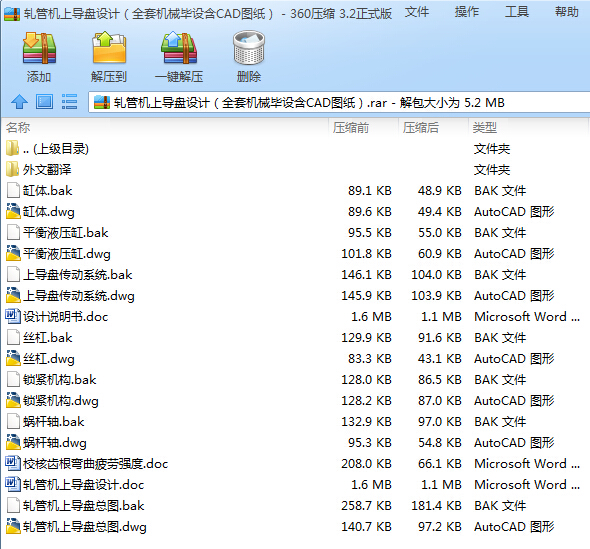Click the AutoCAD icon of 丝杠.dwg
The image size is (590, 549).
coord(13,358)
